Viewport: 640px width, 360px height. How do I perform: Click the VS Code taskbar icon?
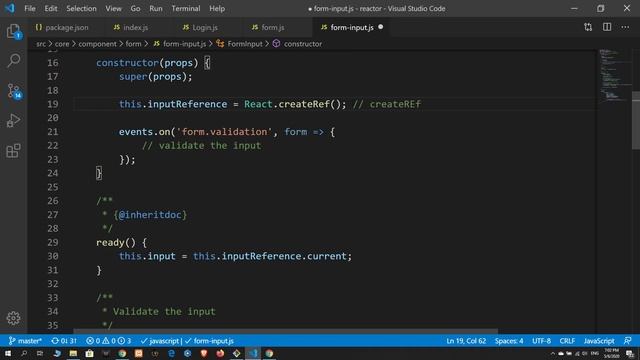(x=253, y=353)
